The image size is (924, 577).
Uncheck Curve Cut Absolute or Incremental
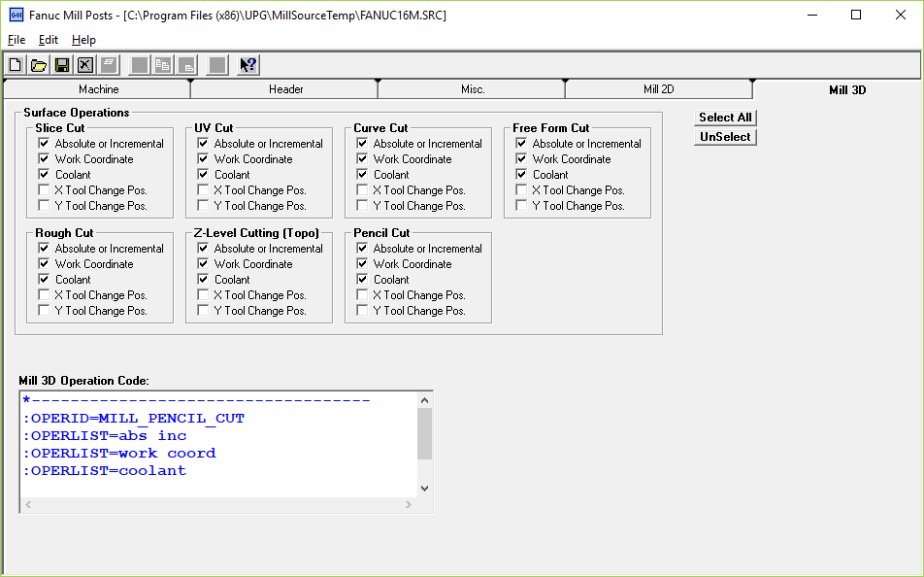pos(362,144)
